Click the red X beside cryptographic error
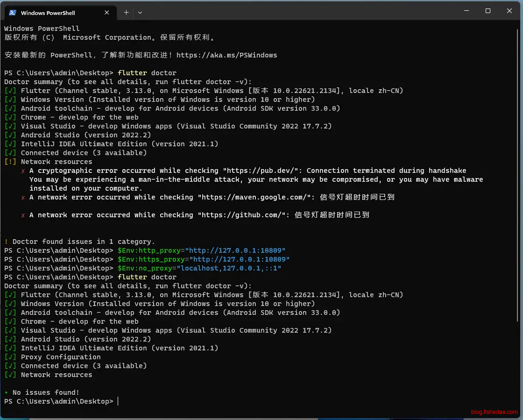The image size is (523, 420). [x=23, y=171]
